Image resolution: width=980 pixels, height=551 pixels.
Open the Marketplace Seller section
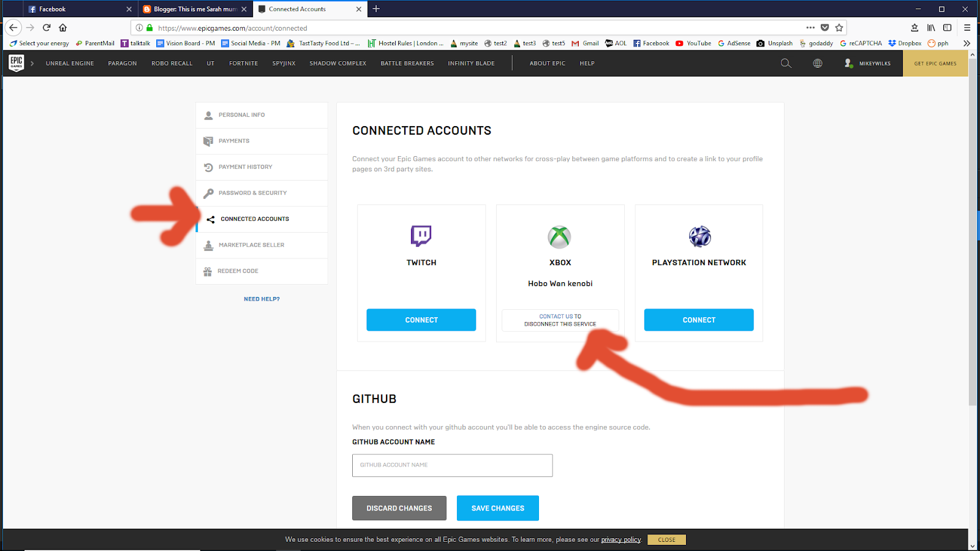point(262,245)
